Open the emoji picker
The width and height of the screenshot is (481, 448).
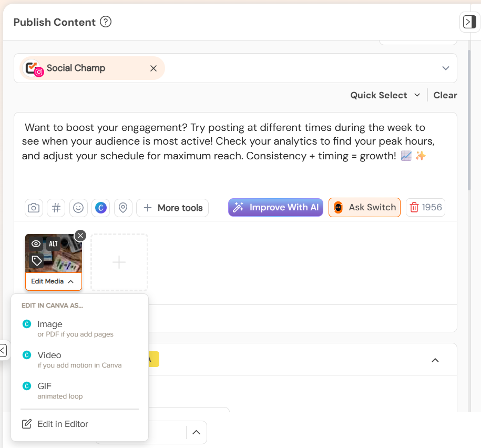coord(78,208)
